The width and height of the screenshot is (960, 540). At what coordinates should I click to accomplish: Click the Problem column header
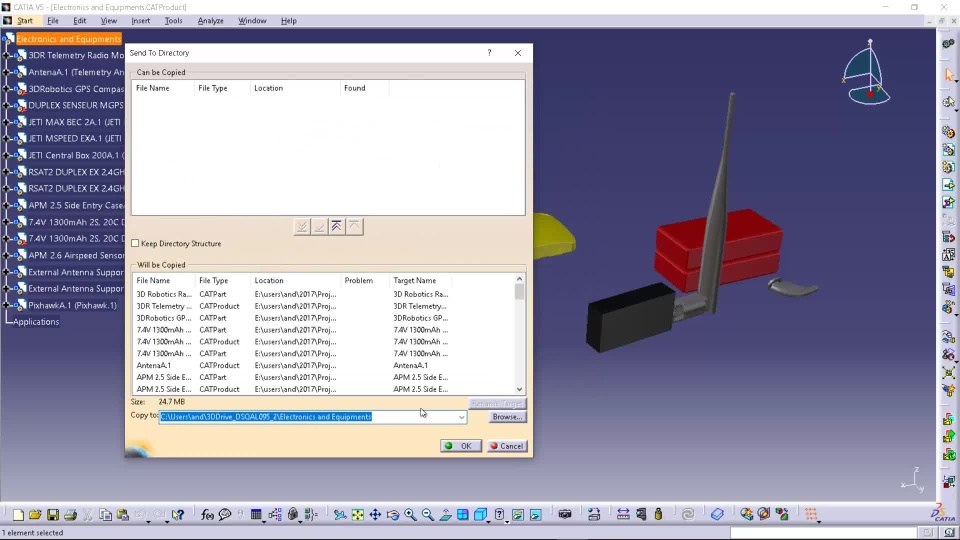[x=366, y=280]
